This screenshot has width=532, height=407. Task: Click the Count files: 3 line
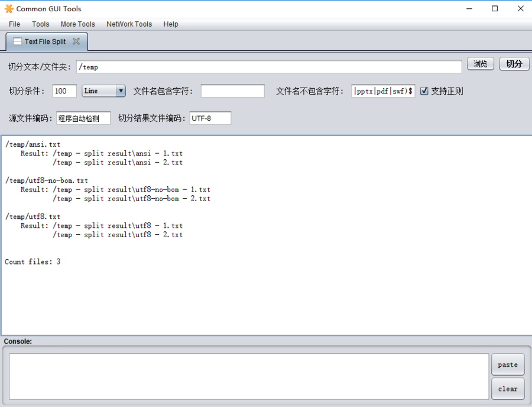33,261
